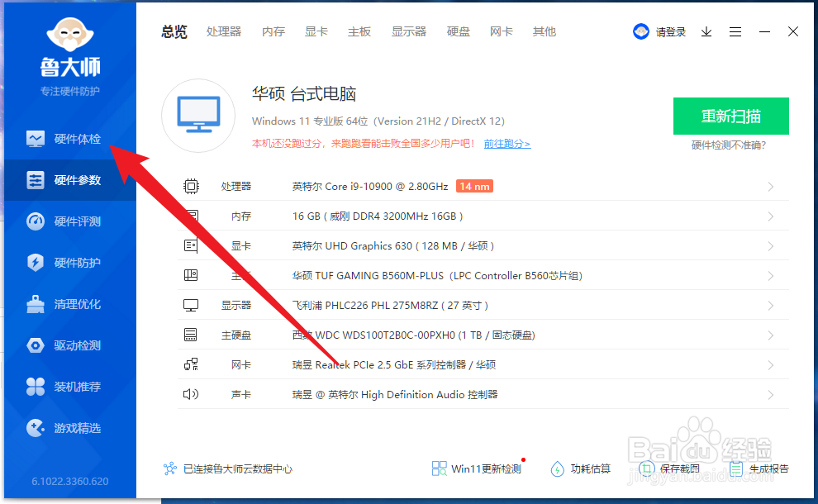Switch to the top 显示器 tab
Image resolution: width=818 pixels, height=504 pixels.
click(x=409, y=32)
